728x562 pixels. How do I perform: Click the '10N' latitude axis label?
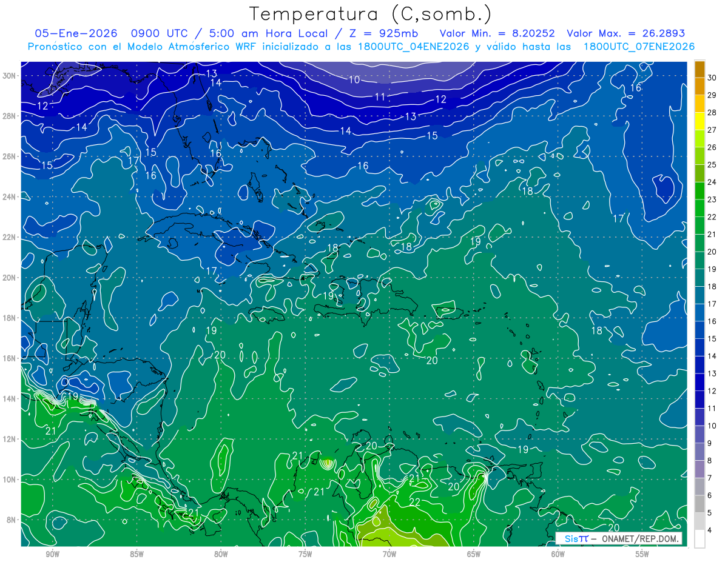click(10, 480)
